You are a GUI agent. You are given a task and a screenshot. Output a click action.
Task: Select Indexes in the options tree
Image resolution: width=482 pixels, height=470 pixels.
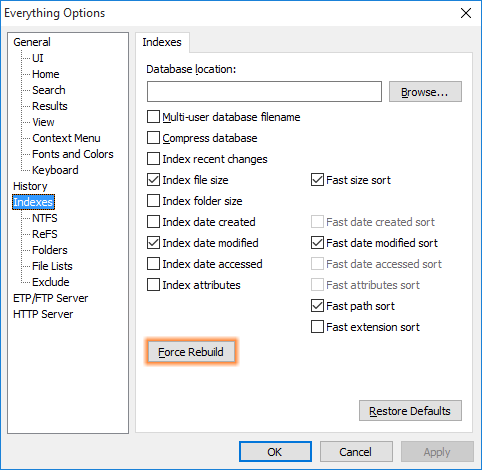click(x=33, y=202)
